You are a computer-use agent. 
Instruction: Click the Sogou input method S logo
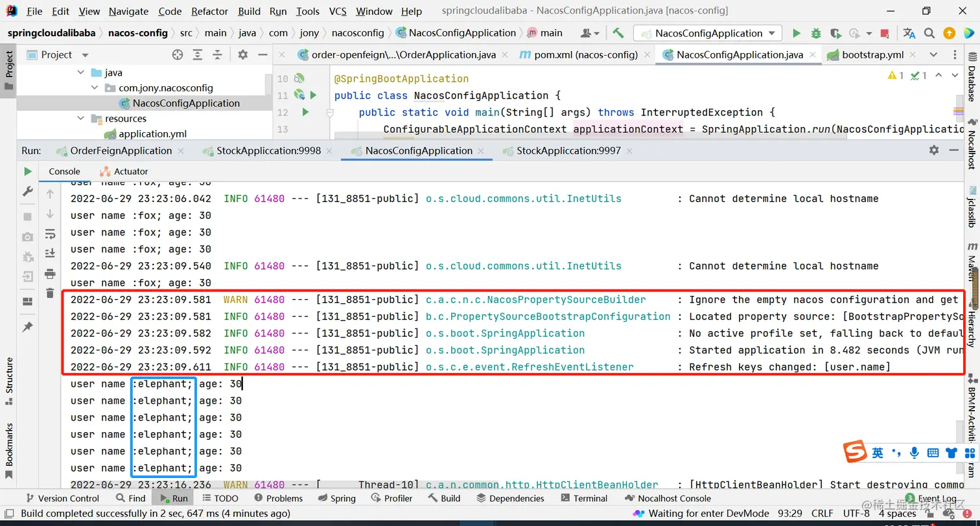point(855,452)
